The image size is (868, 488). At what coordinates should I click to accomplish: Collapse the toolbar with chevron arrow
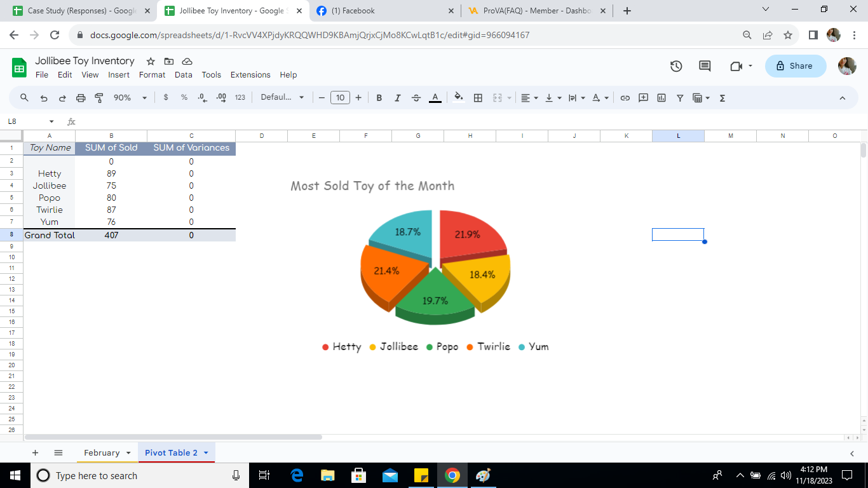(x=843, y=98)
